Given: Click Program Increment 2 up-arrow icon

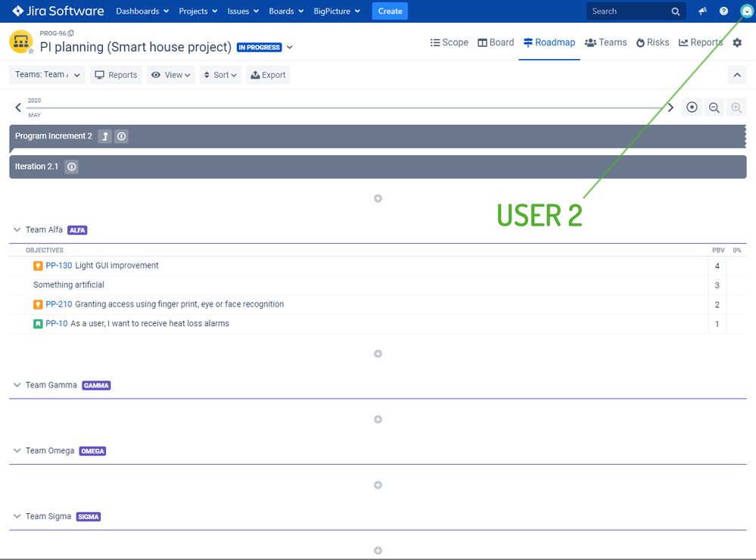Looking at the screenshot, I should (105, 136).
